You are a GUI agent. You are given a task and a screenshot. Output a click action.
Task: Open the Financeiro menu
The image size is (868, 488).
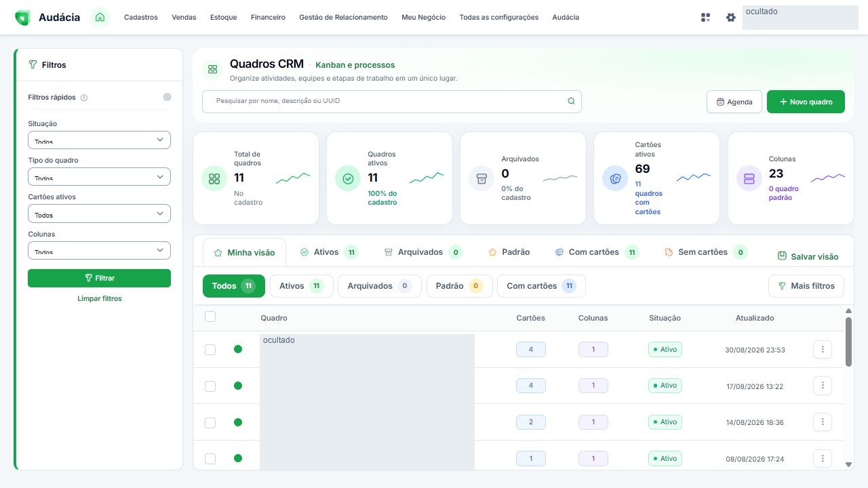tap(268, 18)
